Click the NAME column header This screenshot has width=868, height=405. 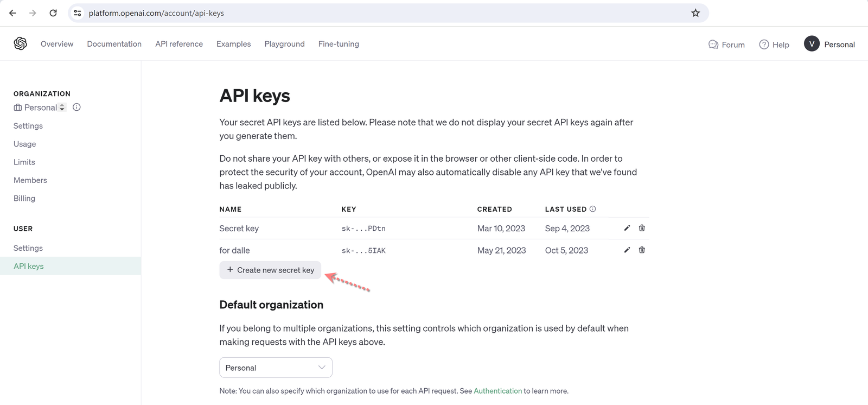click(x=230, y=209)
